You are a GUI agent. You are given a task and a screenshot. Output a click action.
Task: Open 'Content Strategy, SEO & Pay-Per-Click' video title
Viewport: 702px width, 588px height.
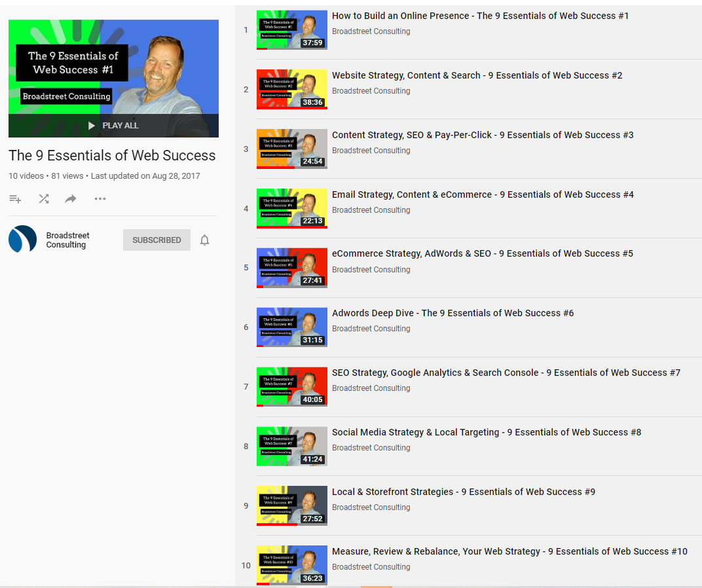483,136
